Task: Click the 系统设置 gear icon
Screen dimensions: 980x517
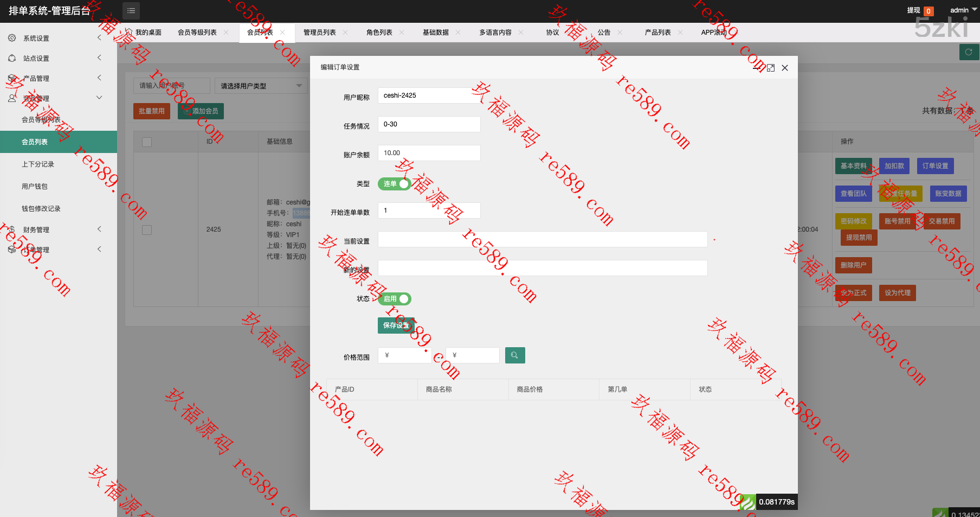Action: point(12,38)
